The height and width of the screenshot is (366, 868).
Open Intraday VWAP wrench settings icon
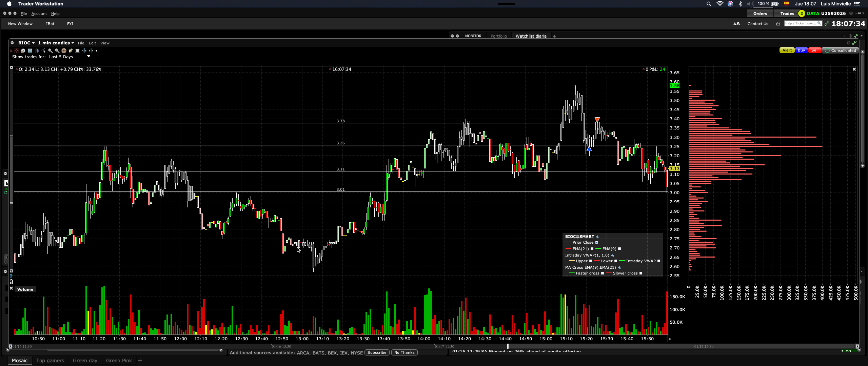612,256
